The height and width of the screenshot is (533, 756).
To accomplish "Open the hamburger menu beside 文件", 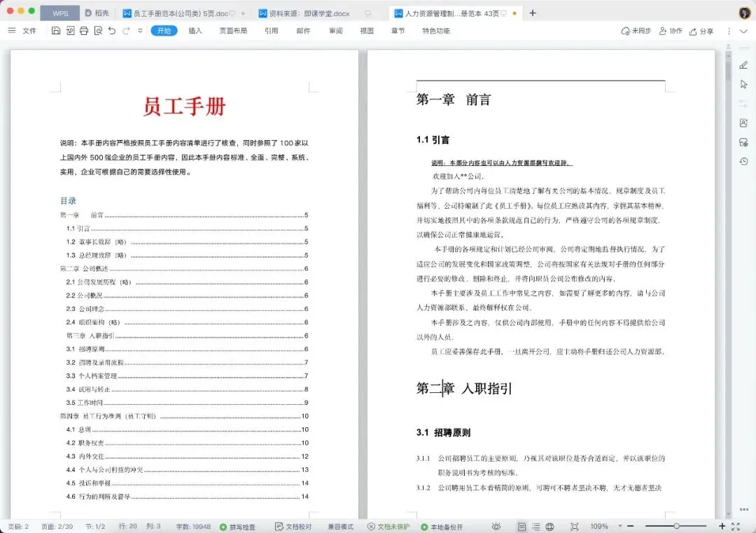I will pyautogui.click(x=12, y=30).
